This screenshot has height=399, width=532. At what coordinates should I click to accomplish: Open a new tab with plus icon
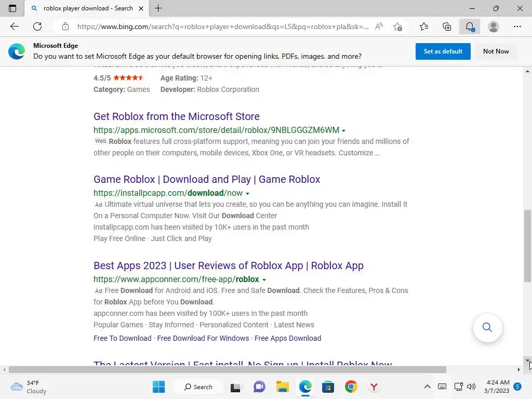pyautogui.click(x=158, y=8)
